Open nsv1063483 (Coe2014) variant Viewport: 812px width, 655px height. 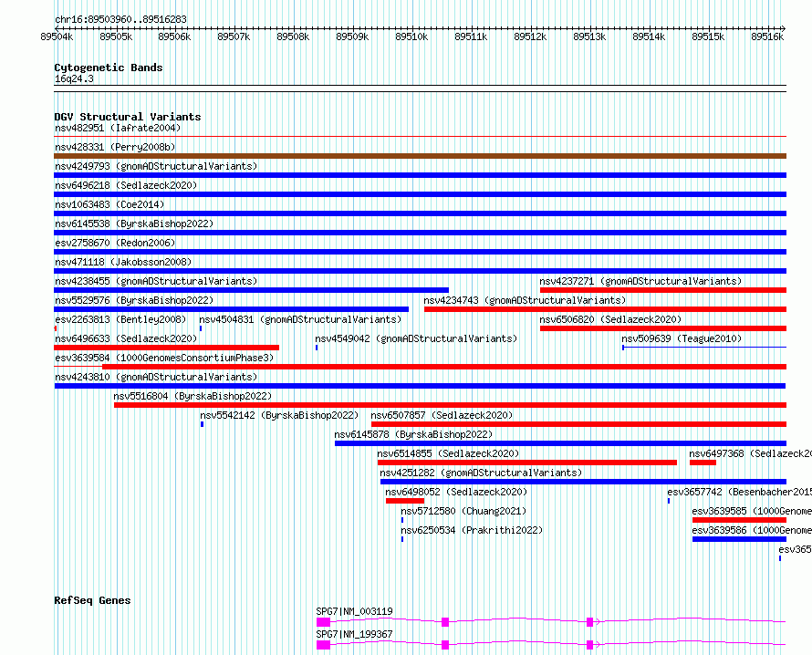tap(109, 204)
